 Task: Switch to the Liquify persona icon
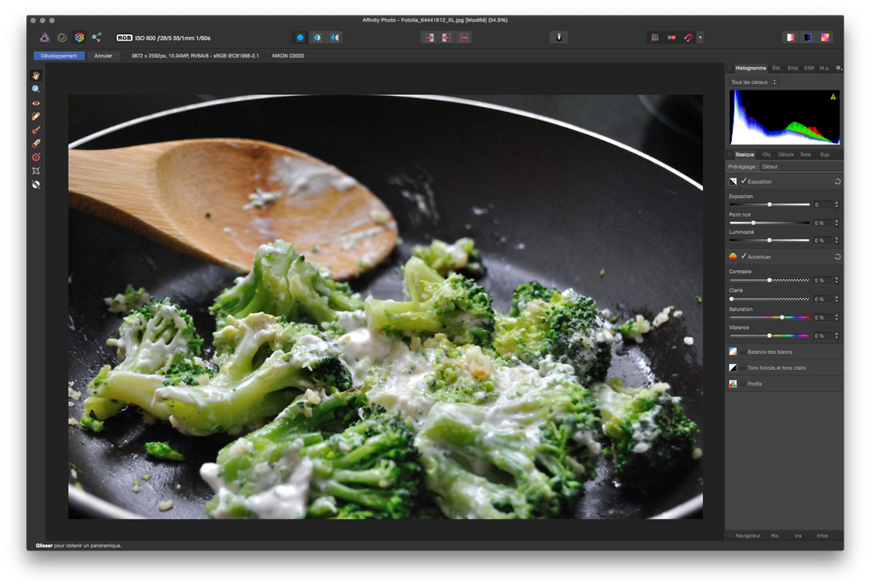click(62, 38)
